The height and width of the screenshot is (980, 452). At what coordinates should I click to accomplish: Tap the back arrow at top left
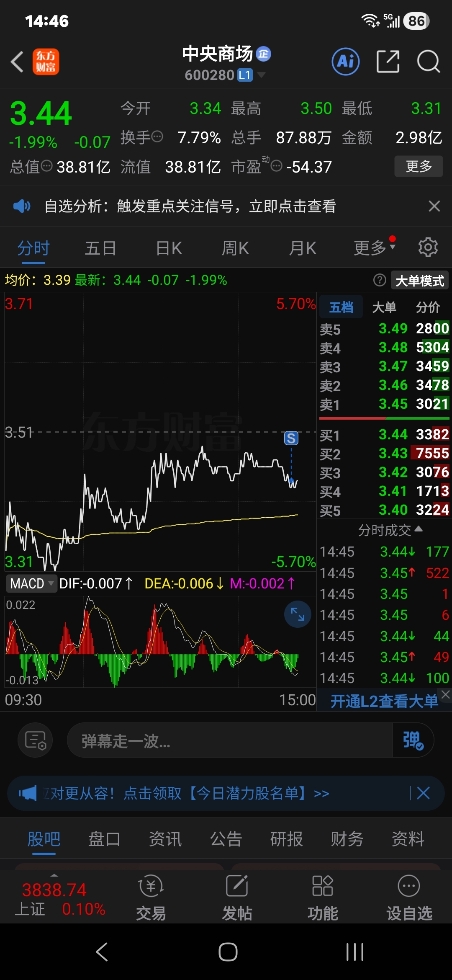point(17,62)
